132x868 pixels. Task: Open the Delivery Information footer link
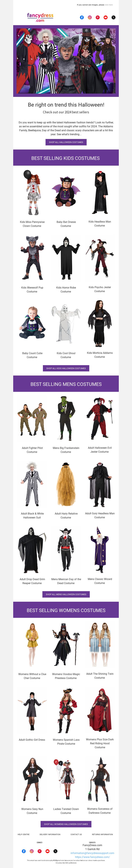[50, 834]
